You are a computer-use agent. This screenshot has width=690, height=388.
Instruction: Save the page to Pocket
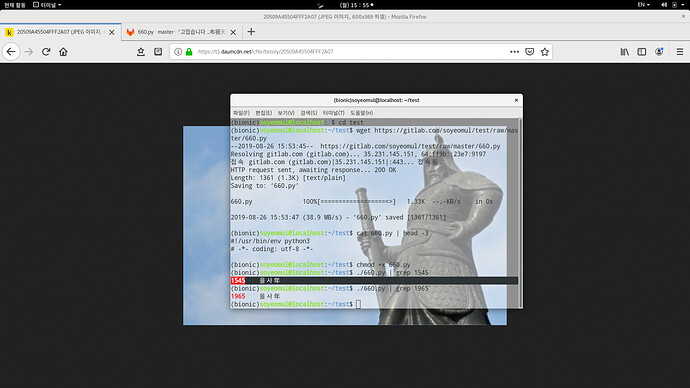530,52
